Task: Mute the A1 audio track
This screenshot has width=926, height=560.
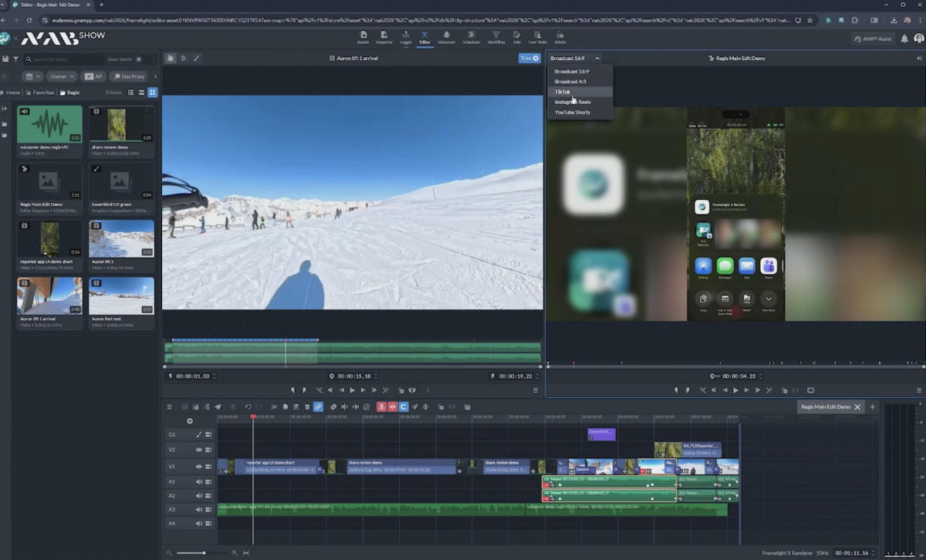Action: coord(198,482)
